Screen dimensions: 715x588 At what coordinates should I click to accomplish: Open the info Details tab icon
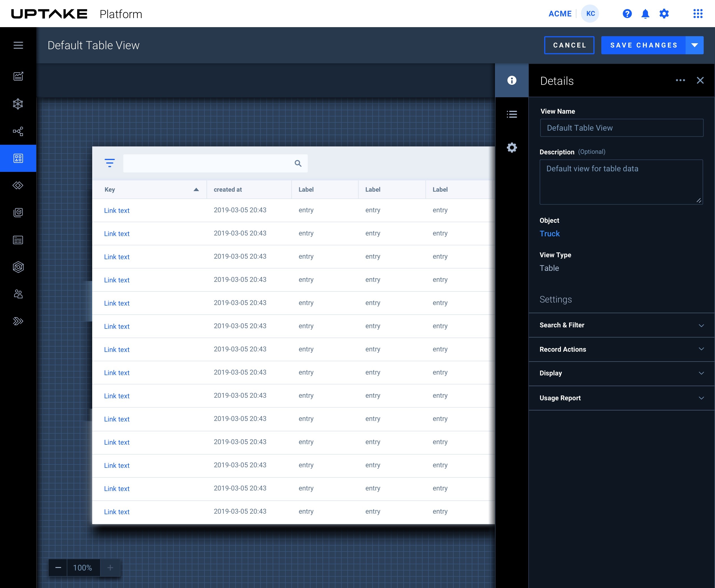tap(512, 80)
